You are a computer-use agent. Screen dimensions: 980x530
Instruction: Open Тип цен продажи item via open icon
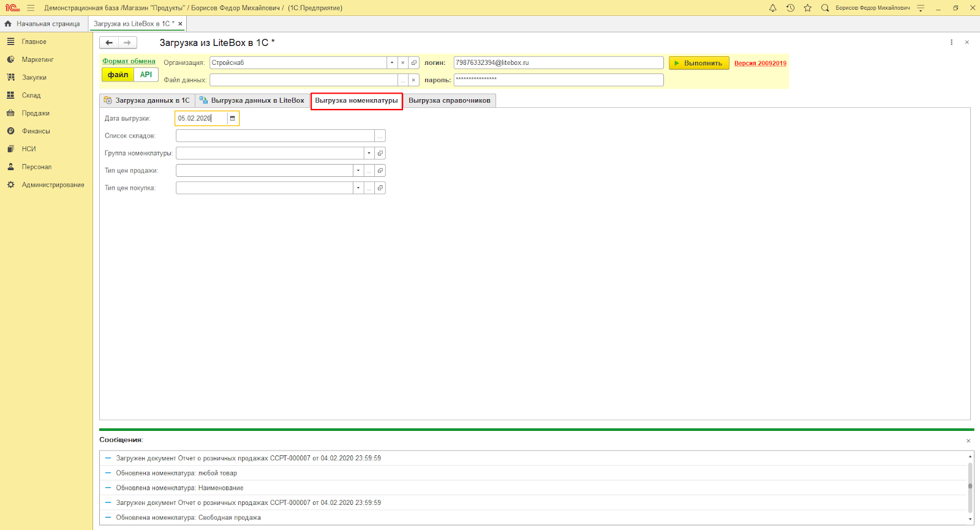(x=380, y=171)
